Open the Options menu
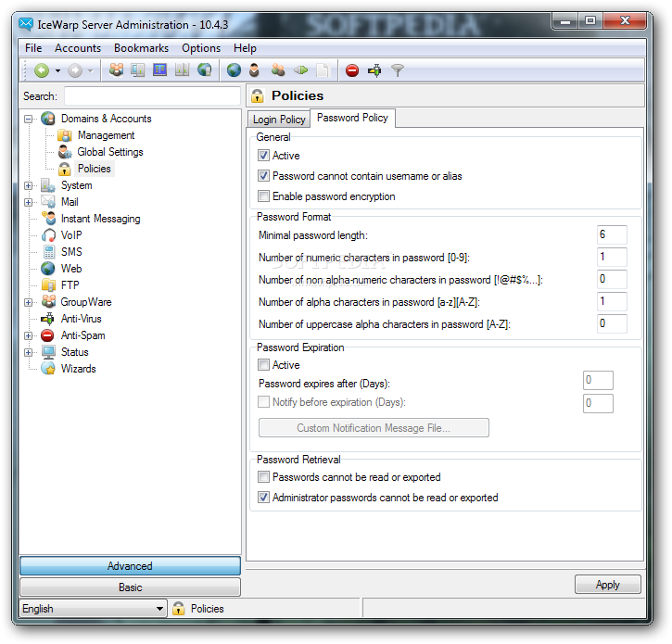This screenshot has width=672, height=644. coord(201,48)
